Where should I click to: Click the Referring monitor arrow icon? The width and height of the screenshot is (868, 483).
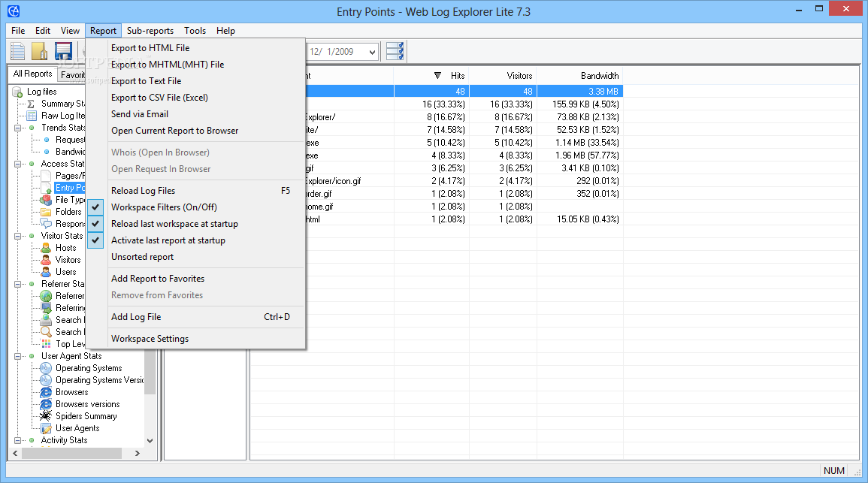[47, 308]
